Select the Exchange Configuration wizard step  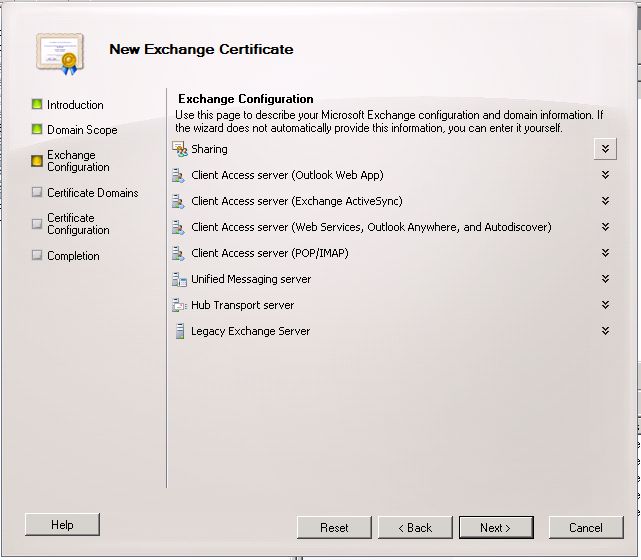pyautogui.click(x=78, y=161)
